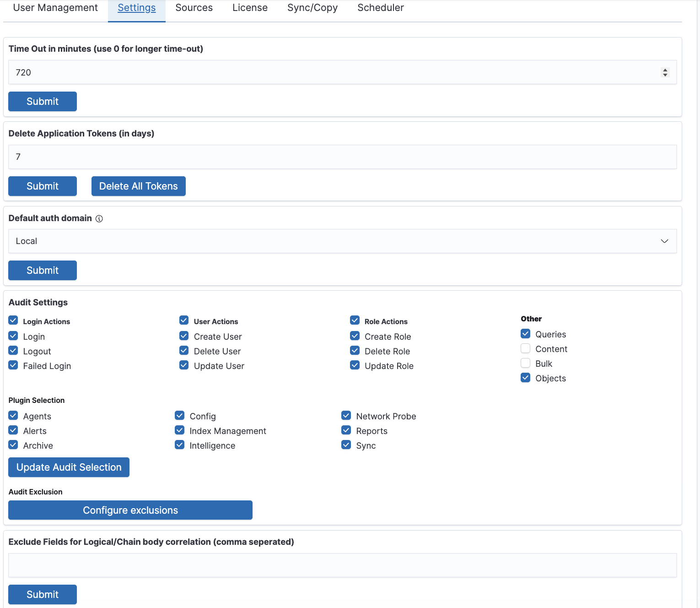Click the Time Out stepper arrows

[665, 72]
